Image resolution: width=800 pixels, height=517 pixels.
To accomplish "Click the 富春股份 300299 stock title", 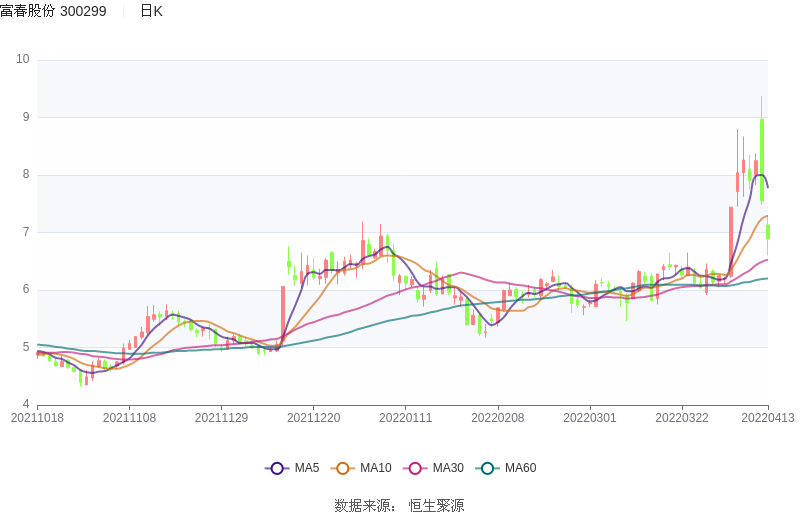I will click(53, 11).
